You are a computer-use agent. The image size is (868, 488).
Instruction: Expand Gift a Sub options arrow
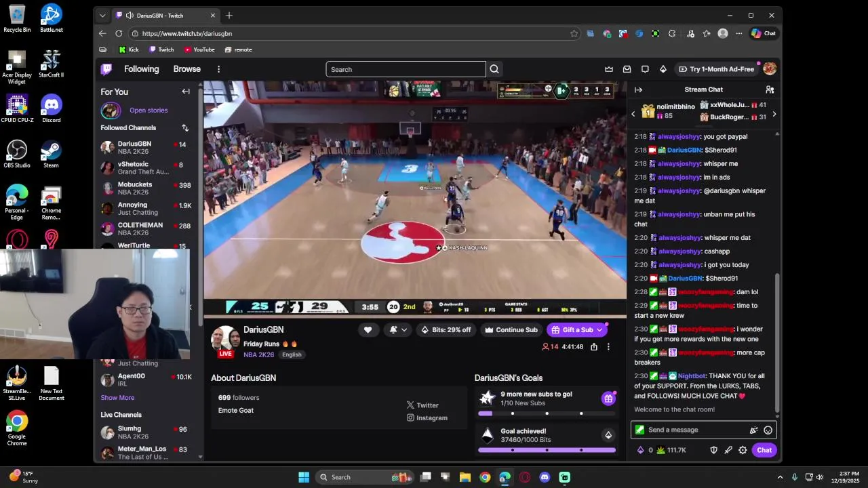(599, 330)
